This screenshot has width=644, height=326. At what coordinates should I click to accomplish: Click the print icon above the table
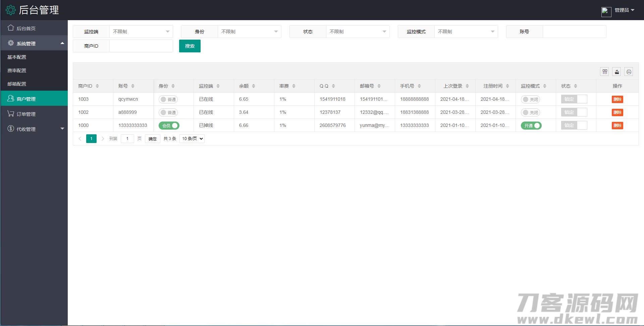click(629, 72)
